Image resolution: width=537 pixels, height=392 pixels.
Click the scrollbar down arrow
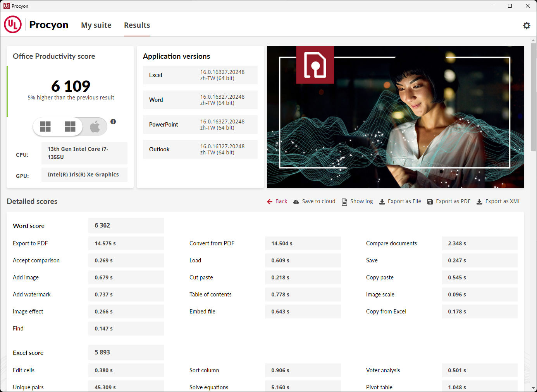tap(533, 388)
